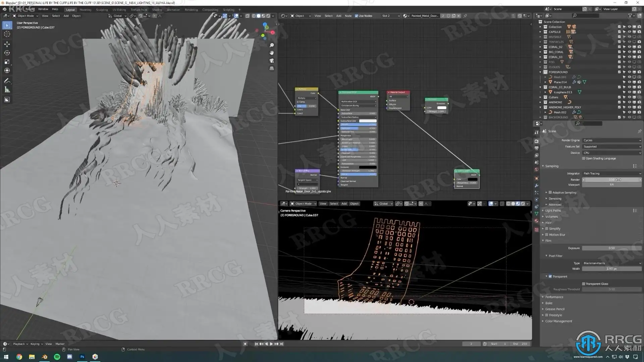Select the Cursor tool in left viewport toolbar
The height and width of the screenshot is (362, 644).
point(7,34)
